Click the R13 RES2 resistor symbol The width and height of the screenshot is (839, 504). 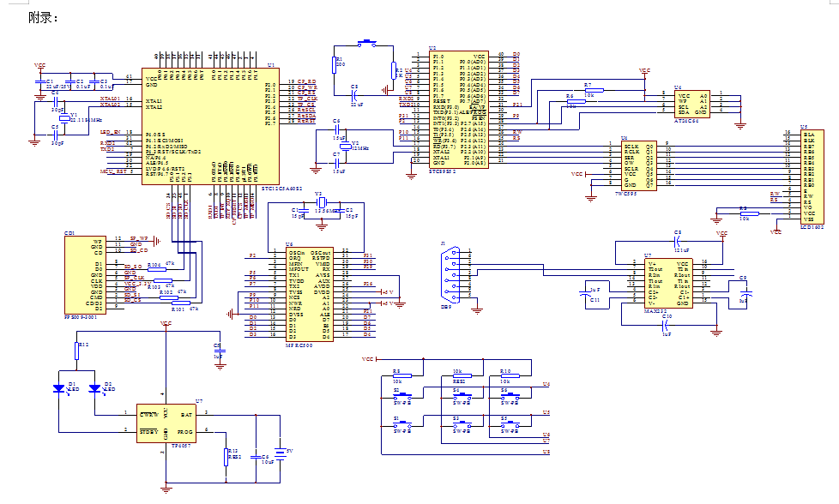tap(226, 457)
